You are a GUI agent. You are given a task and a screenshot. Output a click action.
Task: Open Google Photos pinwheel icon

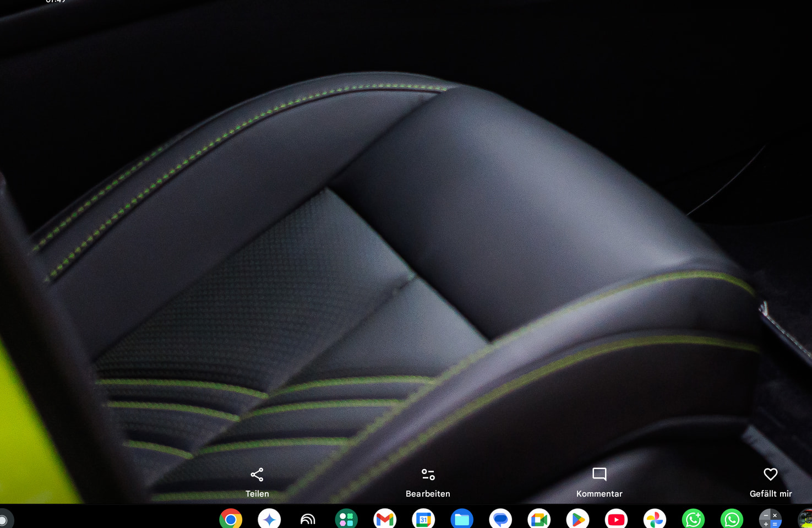(655, 519)
